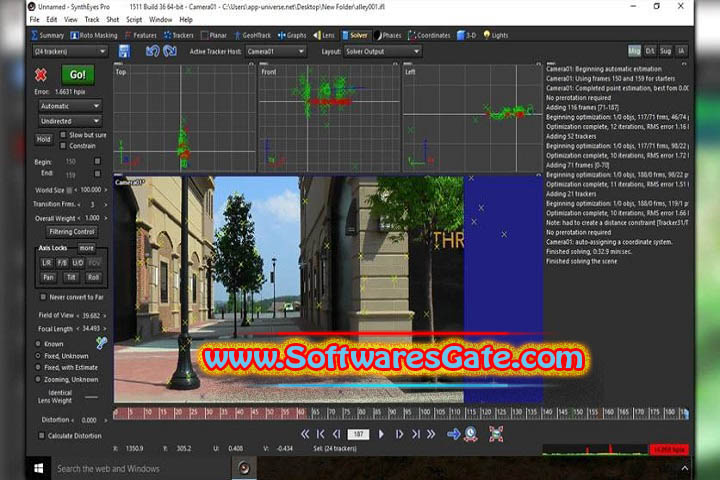Screen dimensions: 720x480
Task: Switch to Roto Masking room
Action: (94, 35)
